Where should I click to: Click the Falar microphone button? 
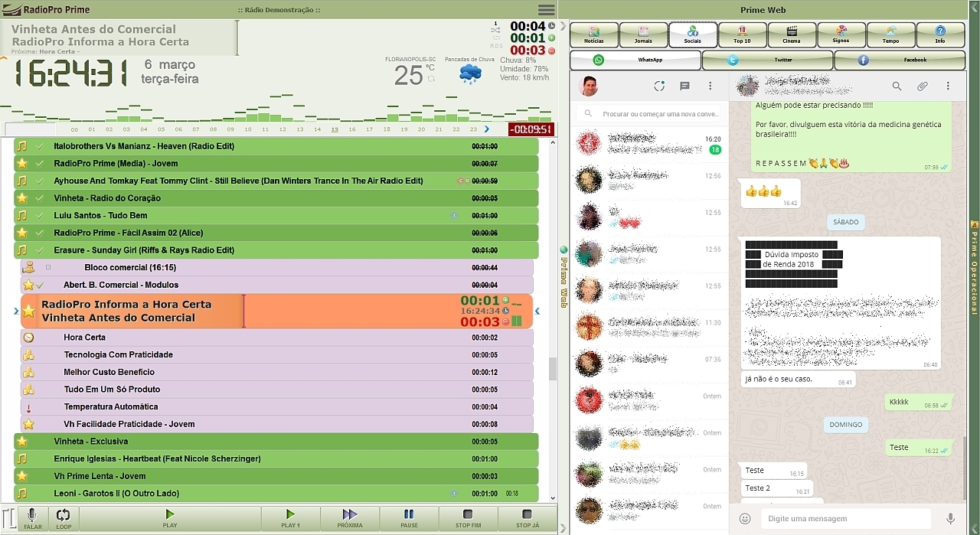point(33,519)
